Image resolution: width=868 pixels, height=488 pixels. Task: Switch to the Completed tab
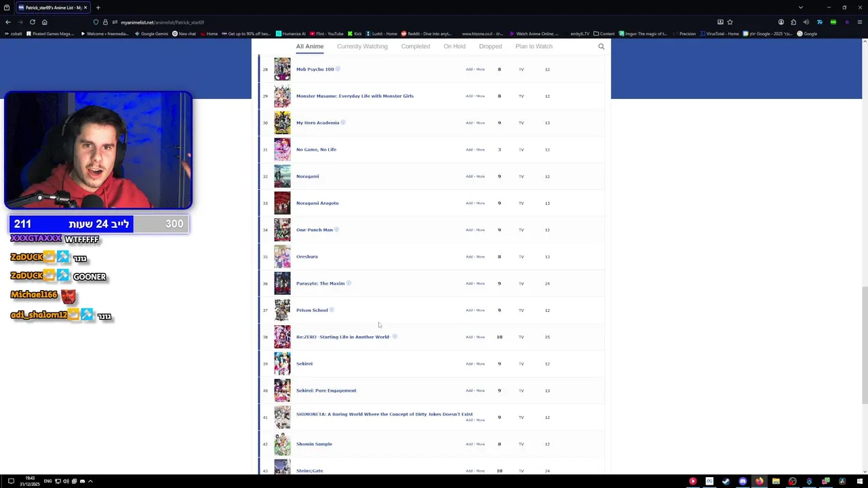pos(416,47)
